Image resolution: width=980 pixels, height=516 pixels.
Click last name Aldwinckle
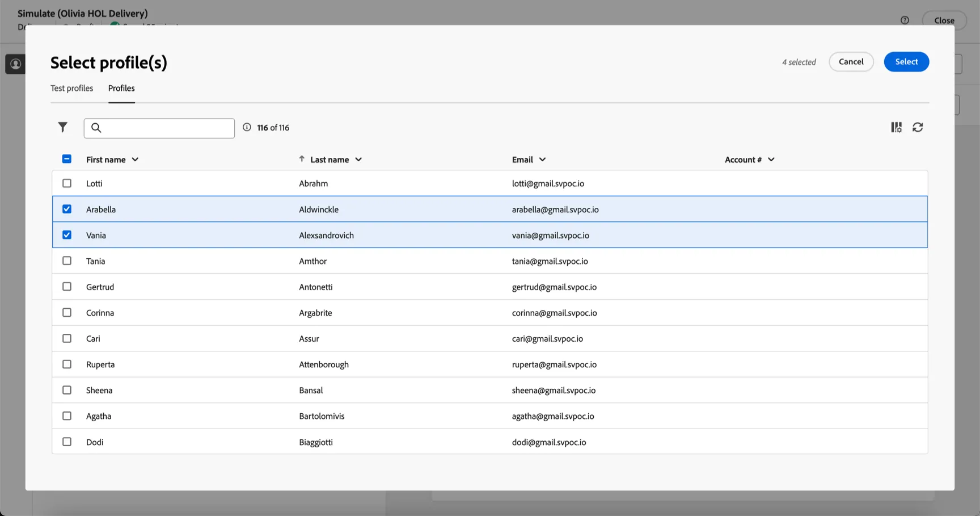(319, 209)
